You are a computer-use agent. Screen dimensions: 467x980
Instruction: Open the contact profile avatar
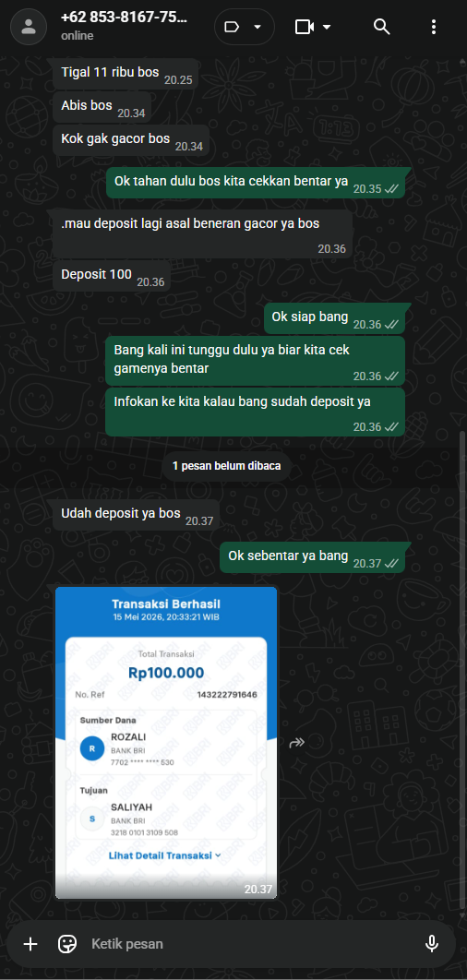pos(28,26)
